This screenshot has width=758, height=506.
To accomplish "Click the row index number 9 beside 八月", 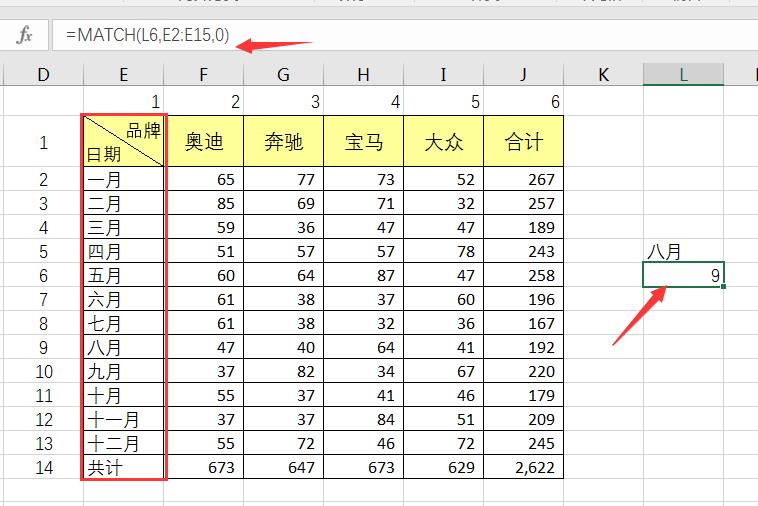I will tap(44, 347).
